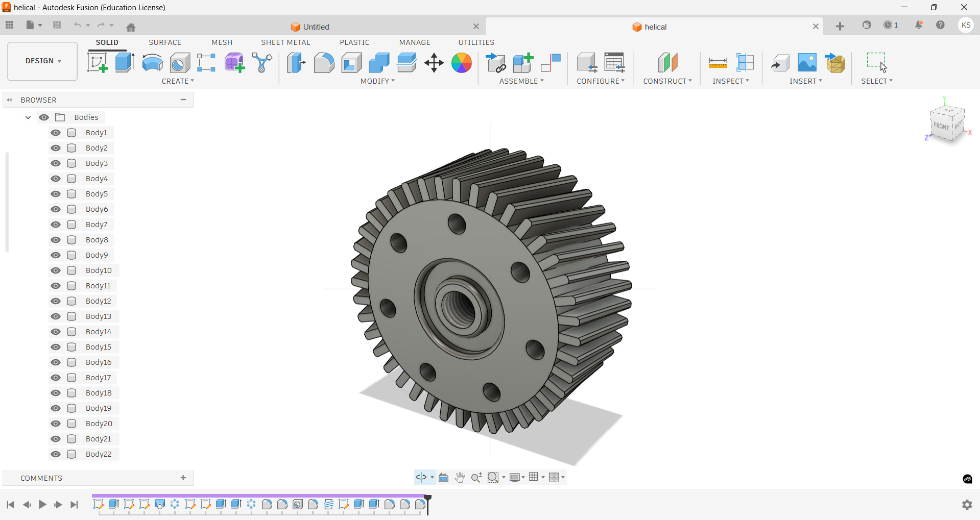Screen dimensions: 980x520
Task: Select the Create Sketch tool
Action: pyautogui.click(x=97, y=63)
